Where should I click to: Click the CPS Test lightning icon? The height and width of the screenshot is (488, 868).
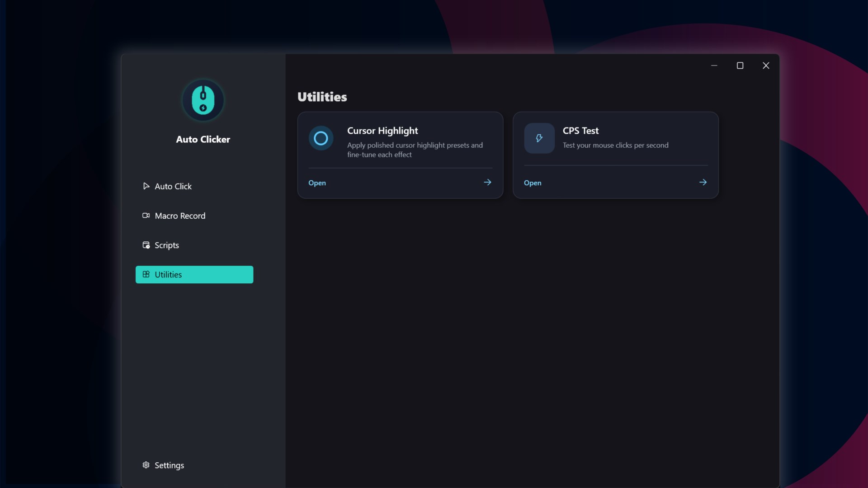539,138
